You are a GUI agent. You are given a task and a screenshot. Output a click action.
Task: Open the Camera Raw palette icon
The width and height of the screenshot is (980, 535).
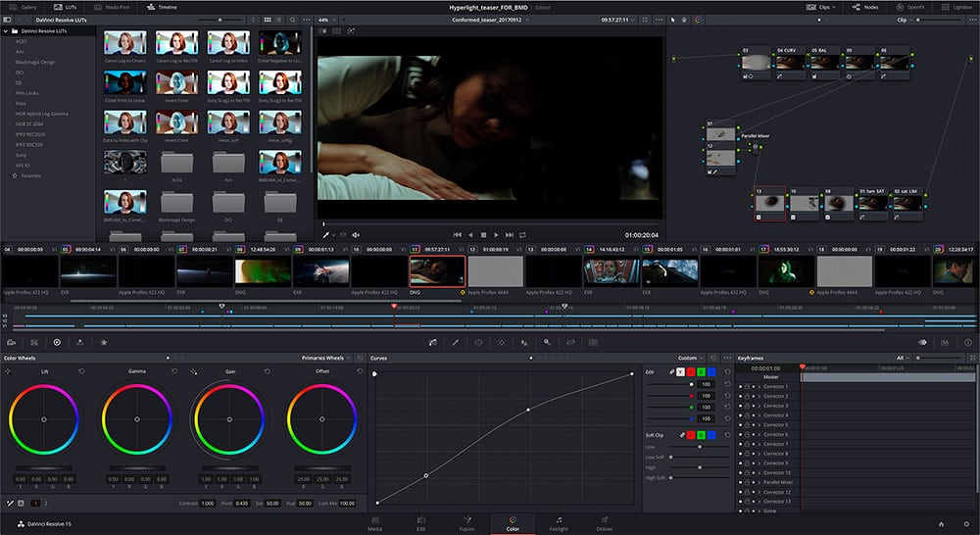11,343
